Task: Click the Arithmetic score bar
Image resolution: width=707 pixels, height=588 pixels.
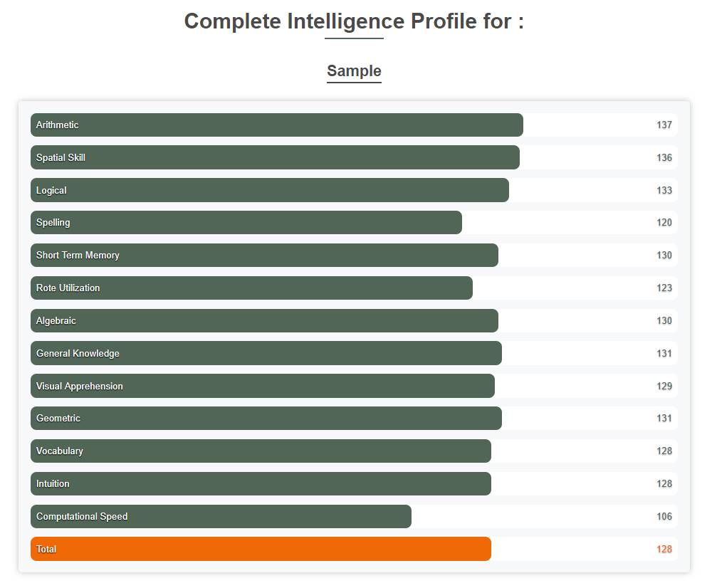Action: pos(277,125)
